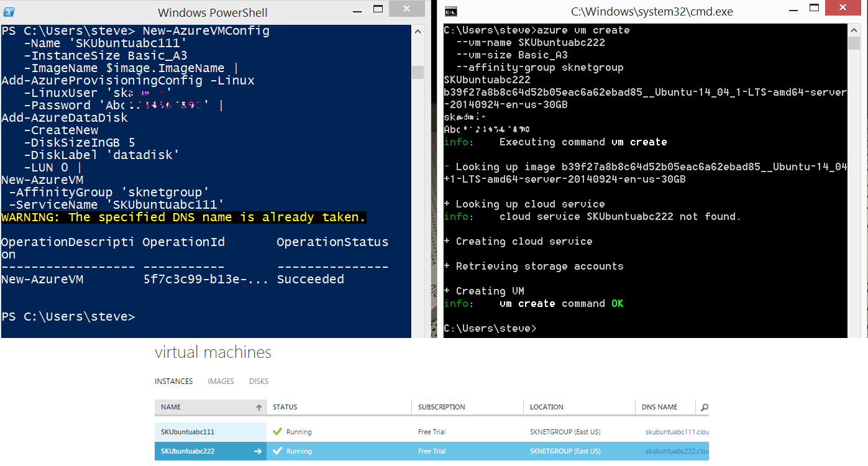The width and height of the screenshot is (868, 466).
Task: Click the yellow DNS name already taken warning
Action: coord(184,217)
